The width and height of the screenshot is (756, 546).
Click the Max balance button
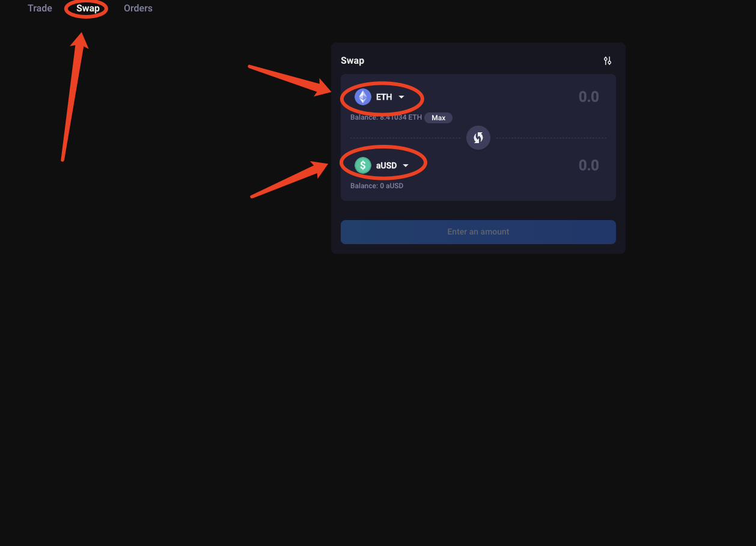[x=439, y=118]
